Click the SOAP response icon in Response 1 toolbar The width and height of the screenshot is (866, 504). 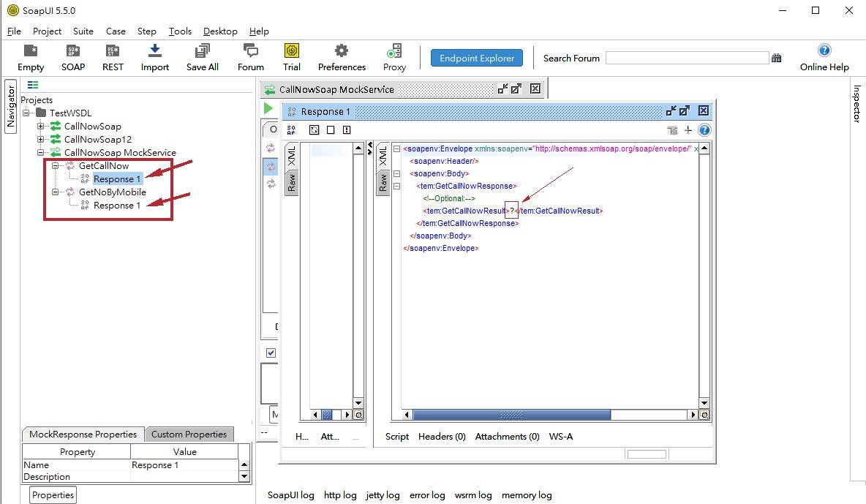coord(291,130)
